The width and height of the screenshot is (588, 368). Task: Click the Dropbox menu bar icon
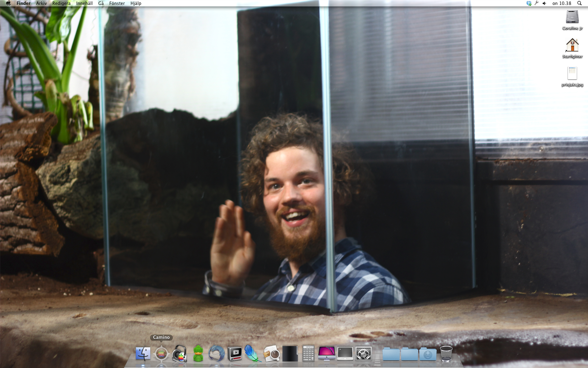coord(529,3)
